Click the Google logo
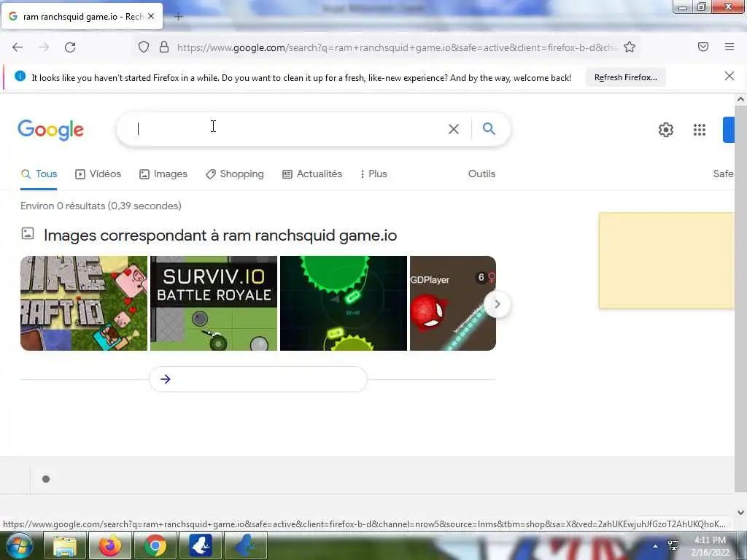This screenshot has width=747, height=560. [x=50, y=130]
